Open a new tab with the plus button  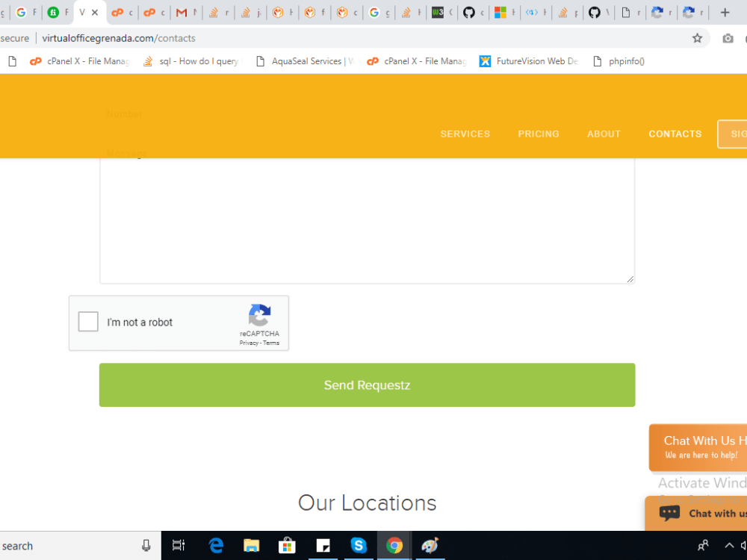coord(725,13)
